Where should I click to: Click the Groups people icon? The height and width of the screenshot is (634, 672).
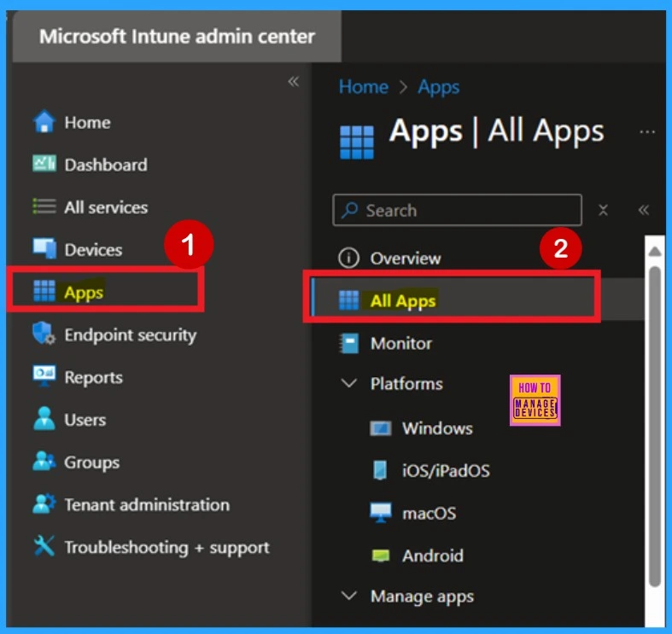pos(44,462)
